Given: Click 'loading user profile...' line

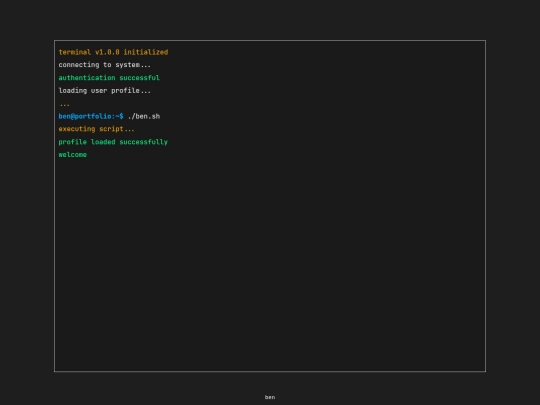Looking at the screenshot, I should point(105,91).
